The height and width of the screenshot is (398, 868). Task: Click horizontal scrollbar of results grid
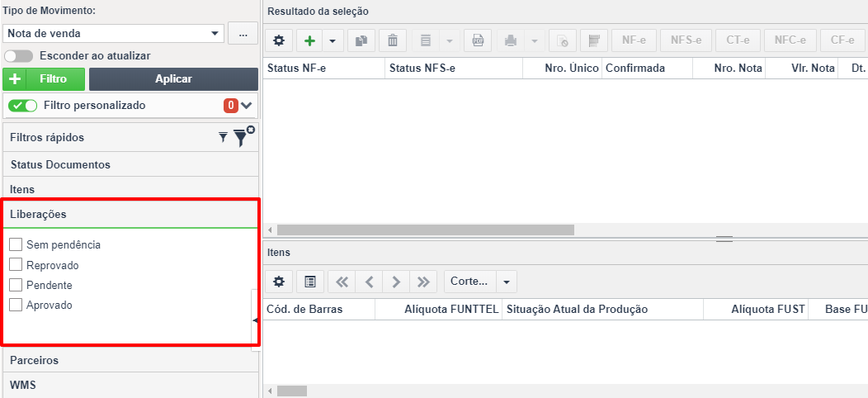point(425,230)
